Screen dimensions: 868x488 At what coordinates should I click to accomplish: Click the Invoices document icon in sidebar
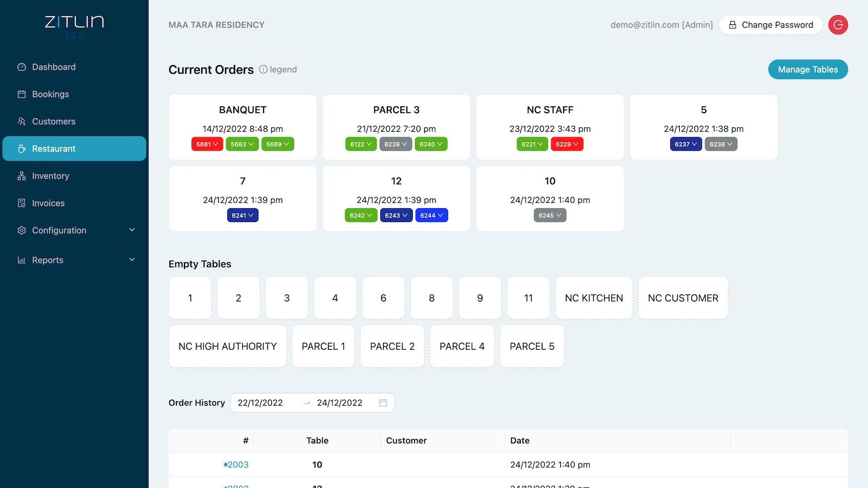point(22,203)
